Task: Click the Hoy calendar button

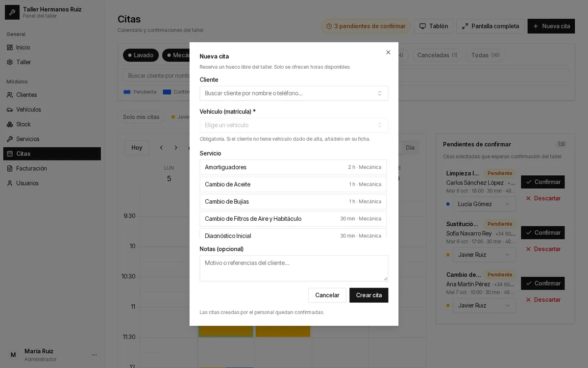Action: 137,148
